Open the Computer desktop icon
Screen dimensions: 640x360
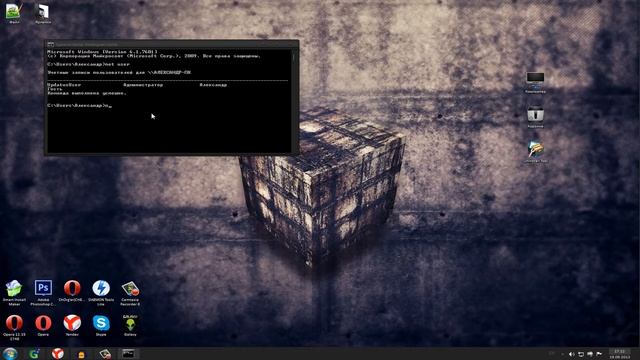pos(535,82)
